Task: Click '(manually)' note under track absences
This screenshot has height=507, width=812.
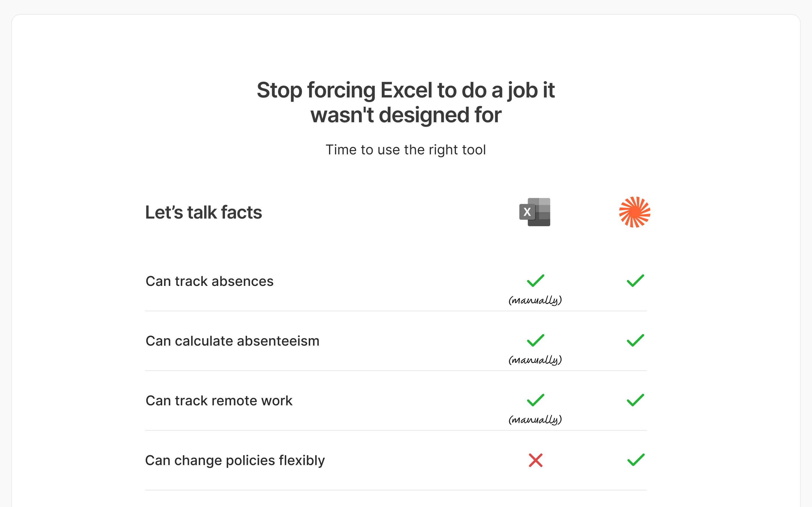Action: point(535,300)
